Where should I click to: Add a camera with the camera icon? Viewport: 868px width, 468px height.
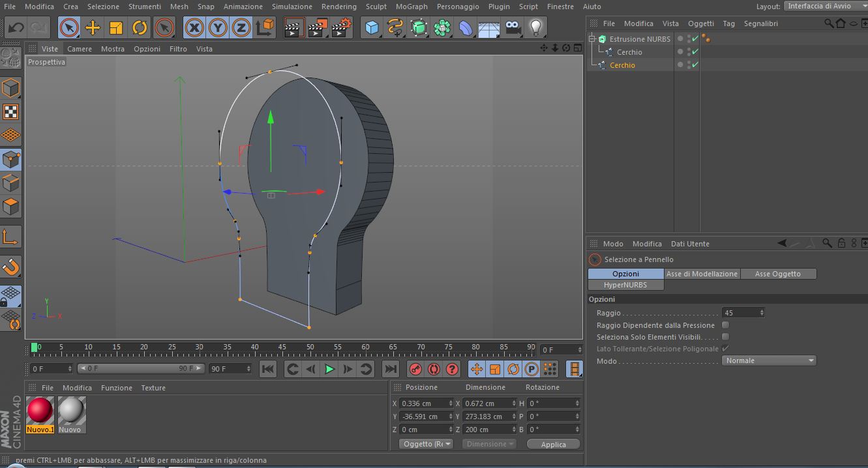click(513, 27)
